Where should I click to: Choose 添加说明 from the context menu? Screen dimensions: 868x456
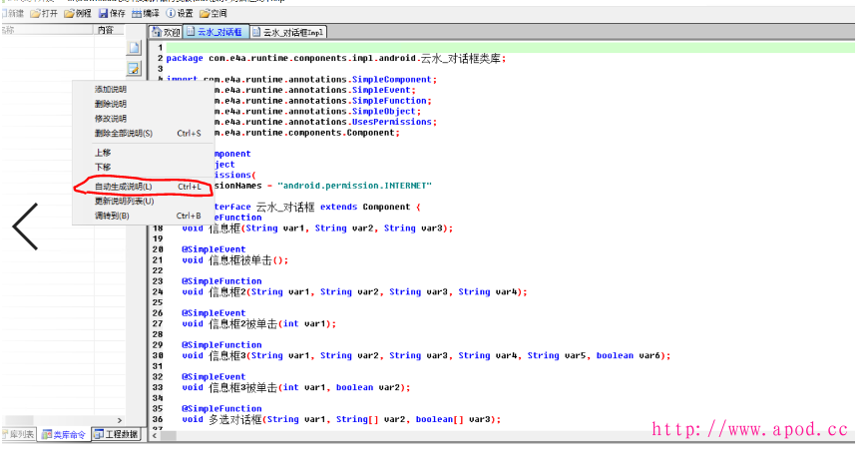tap(111, 90)
